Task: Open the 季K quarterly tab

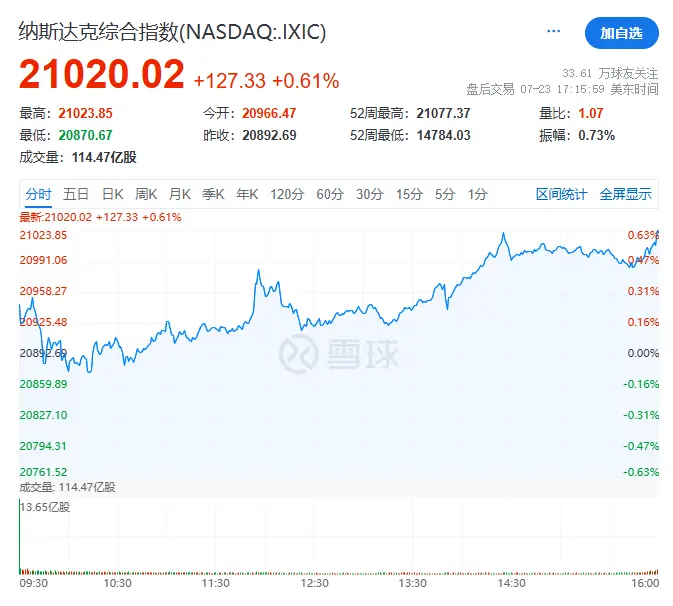Action: coord(213,194)
